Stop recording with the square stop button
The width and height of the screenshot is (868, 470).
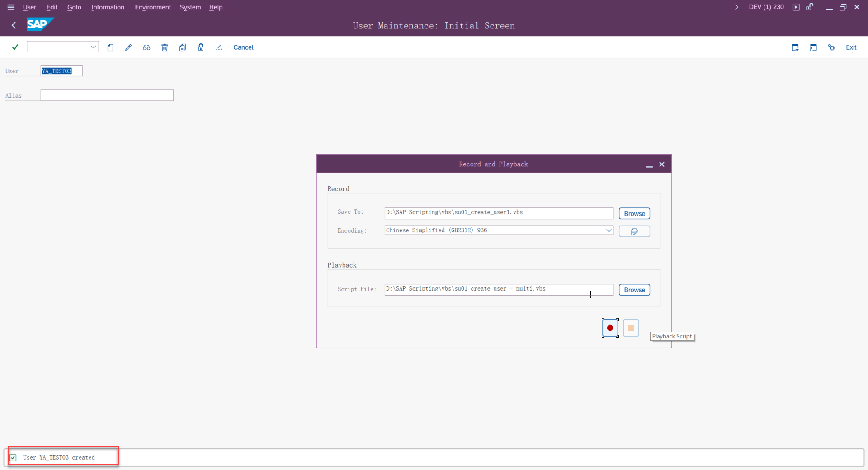pos(631,328)
